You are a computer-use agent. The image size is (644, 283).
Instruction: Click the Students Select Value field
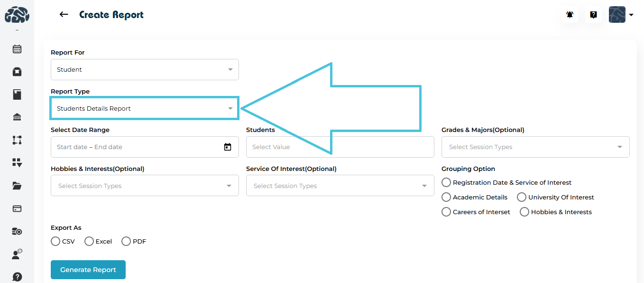click(340, 147)
